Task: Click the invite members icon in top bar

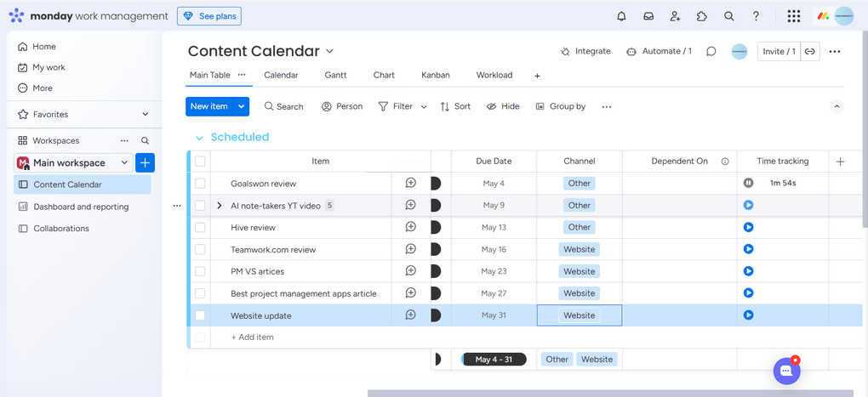Action: (x=675, y=16)
